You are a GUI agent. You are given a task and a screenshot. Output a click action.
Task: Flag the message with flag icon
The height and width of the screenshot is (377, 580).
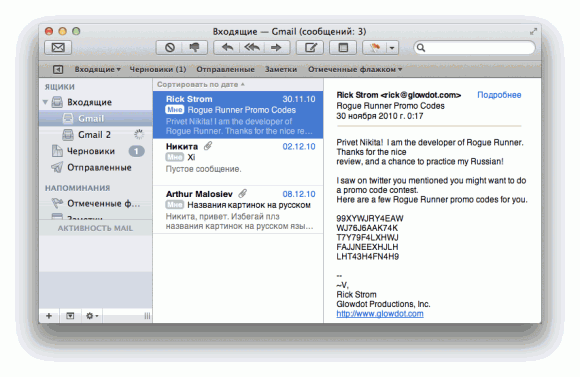[375, 47]
